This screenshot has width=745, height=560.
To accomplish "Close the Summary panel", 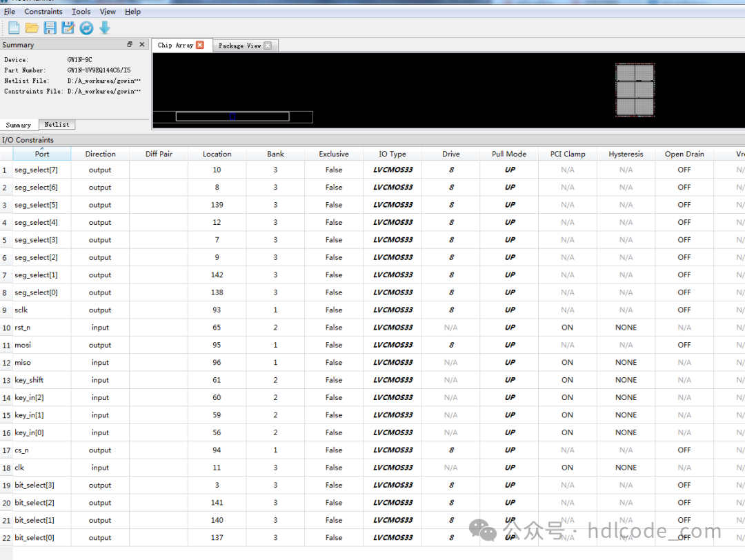I will pyautogui.click(x=141, y=44).
